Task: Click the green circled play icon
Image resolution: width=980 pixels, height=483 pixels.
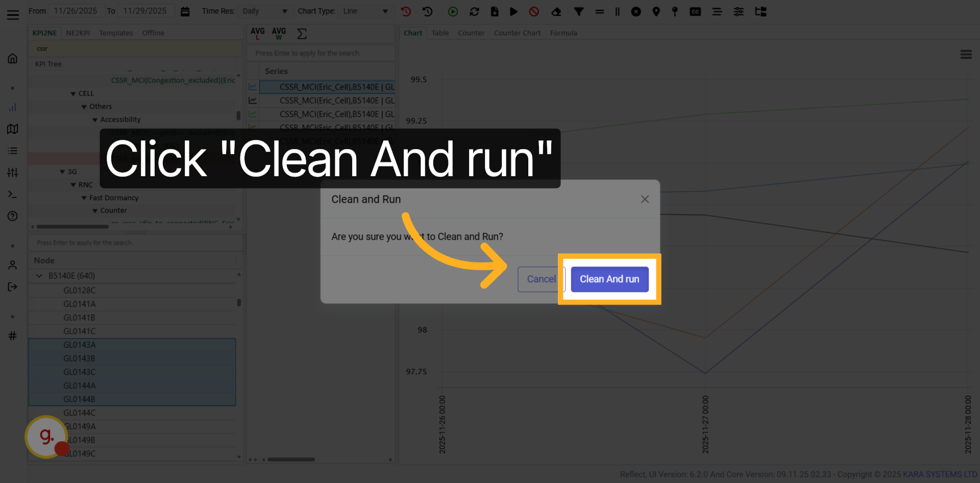Action: (453, 11)
